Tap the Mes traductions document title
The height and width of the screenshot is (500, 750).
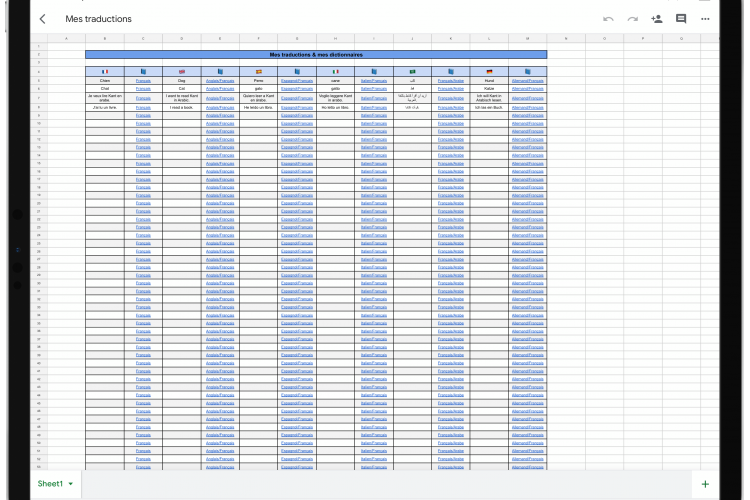[99, 19]
